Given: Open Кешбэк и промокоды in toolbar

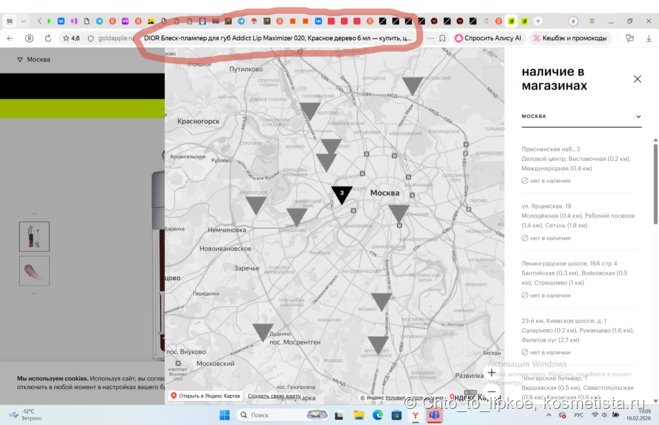Looking at the screenshot, I should coord(569,38).
